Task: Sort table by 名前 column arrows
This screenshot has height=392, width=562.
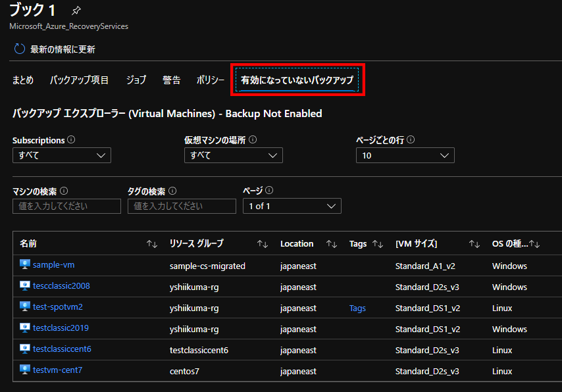Action: 152,244
